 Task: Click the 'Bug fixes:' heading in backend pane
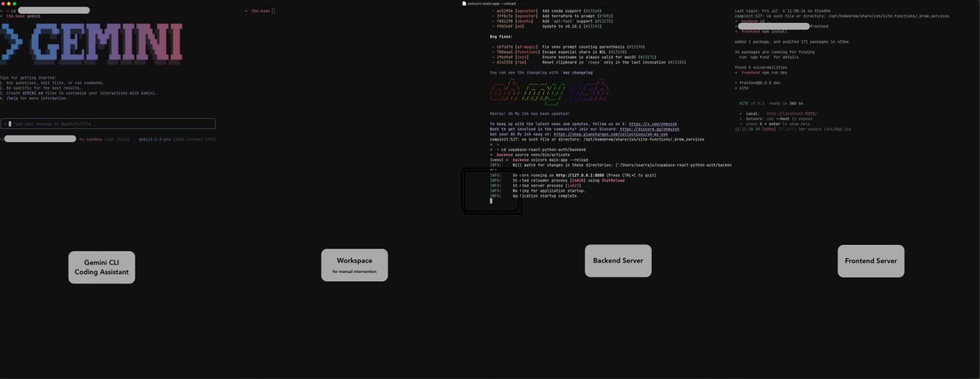point(503,38)
